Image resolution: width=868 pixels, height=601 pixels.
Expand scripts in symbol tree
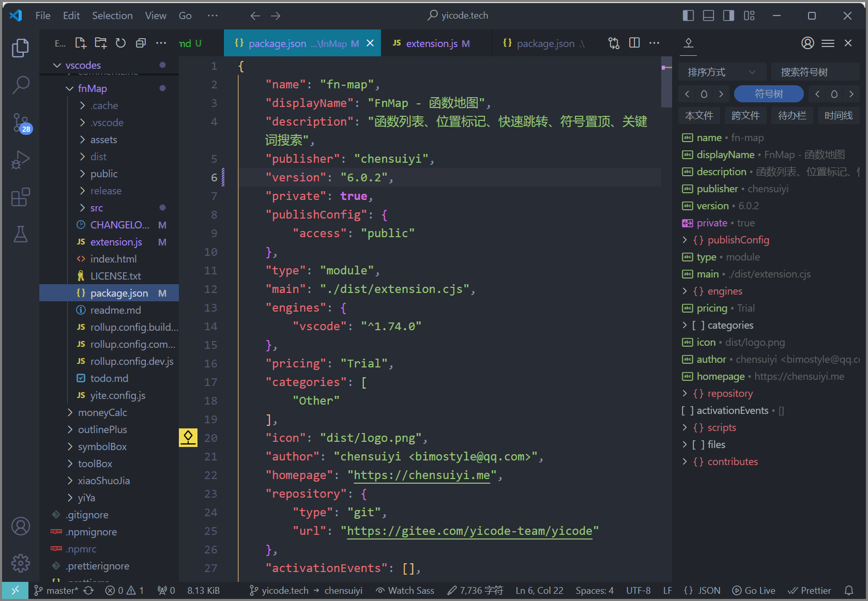pos(685,427)
